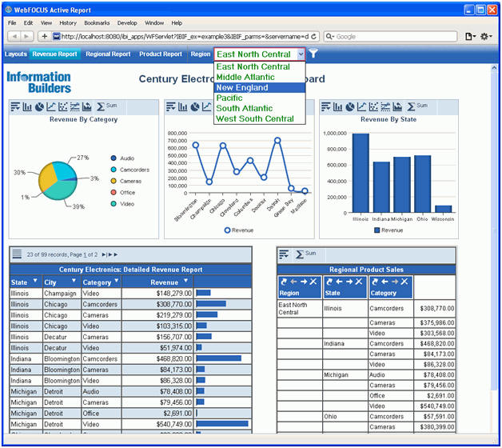Click Sum icon in Revenue By State toolbar
Screen dimensions: 502x448
click(x=411, y=106)
